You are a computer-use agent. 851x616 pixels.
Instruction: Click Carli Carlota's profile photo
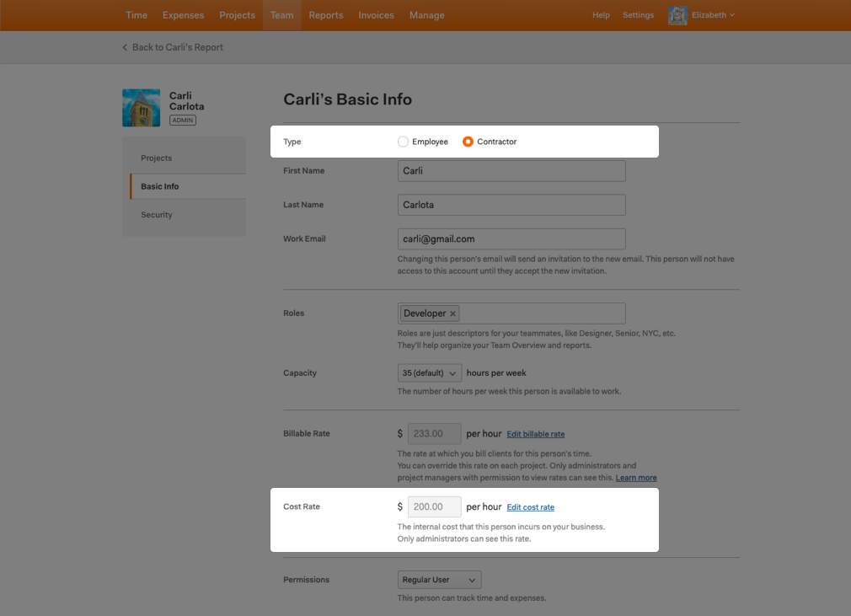coord(141,108)
